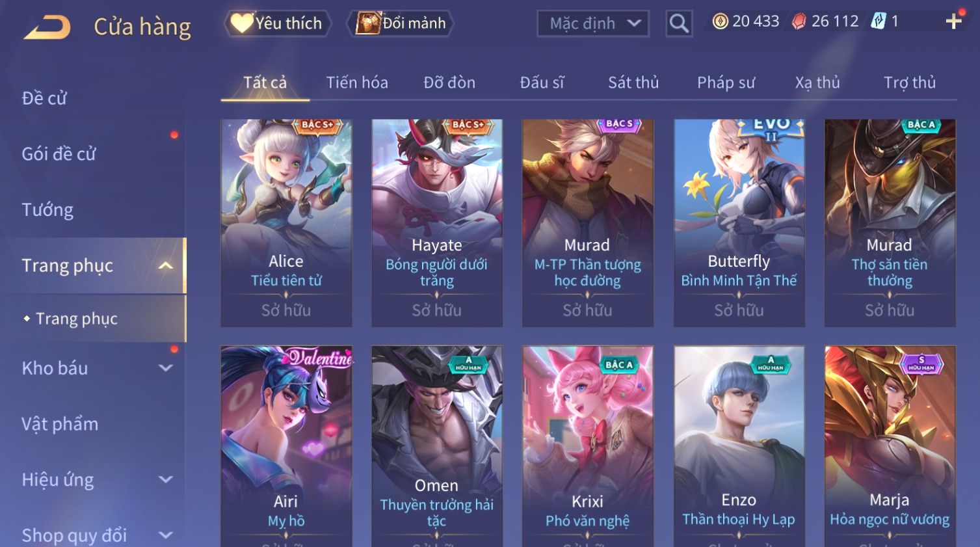Switch to the Sát thủ tab
Viewport: 980px width, 547px height.
coord(633,83)
